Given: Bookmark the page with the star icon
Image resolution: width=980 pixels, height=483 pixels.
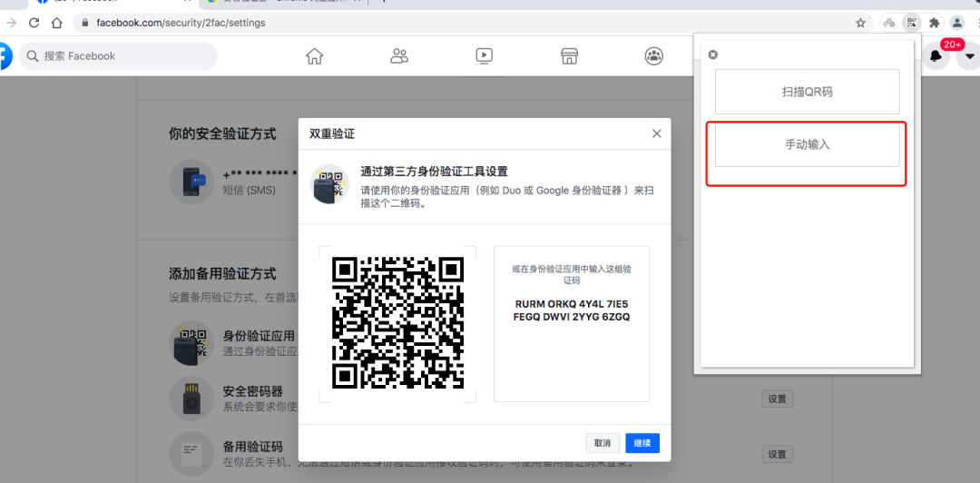Looking at the screenshot, I should (x=860, y=23).
